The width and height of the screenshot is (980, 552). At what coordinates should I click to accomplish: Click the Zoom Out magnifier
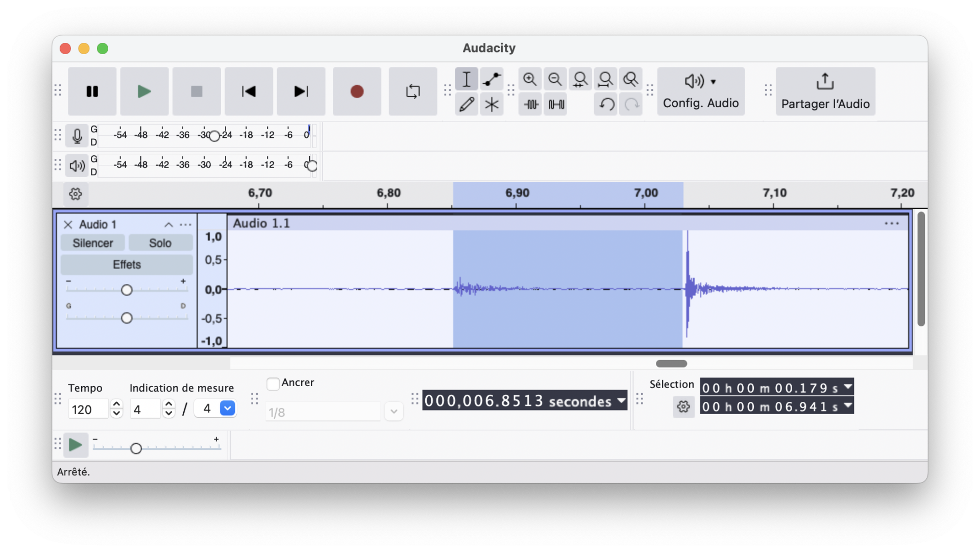[x=555, y=79]
